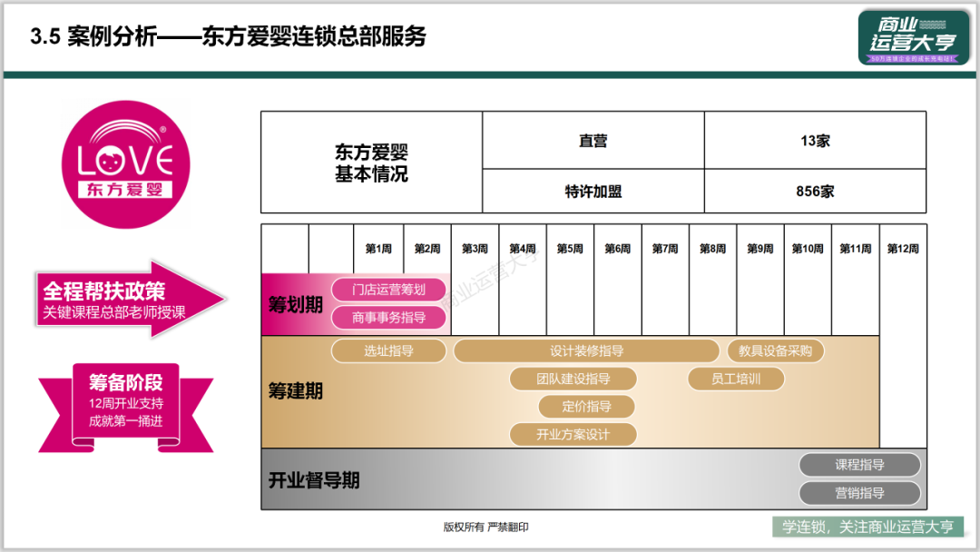Screen dimensions: 980x552
Task: Click the 第6周 column header
Action: point(618,249)
